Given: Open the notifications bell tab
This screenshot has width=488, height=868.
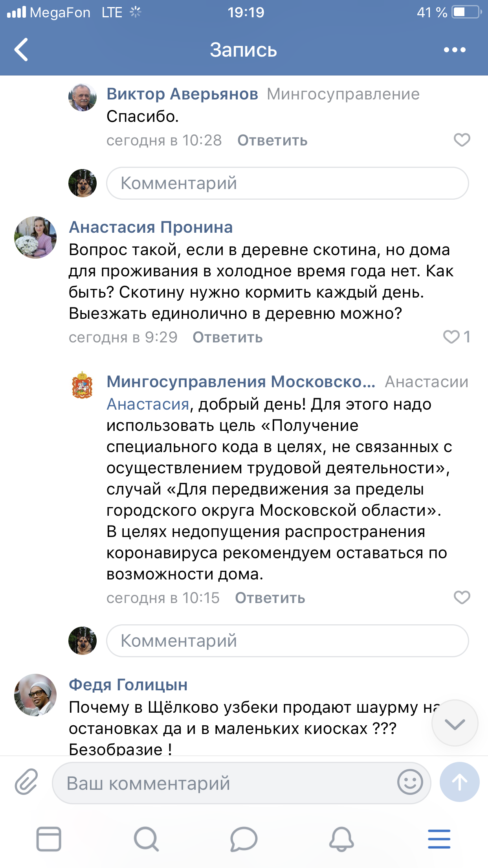Looking at the screenshot, I should click(341, 839).
